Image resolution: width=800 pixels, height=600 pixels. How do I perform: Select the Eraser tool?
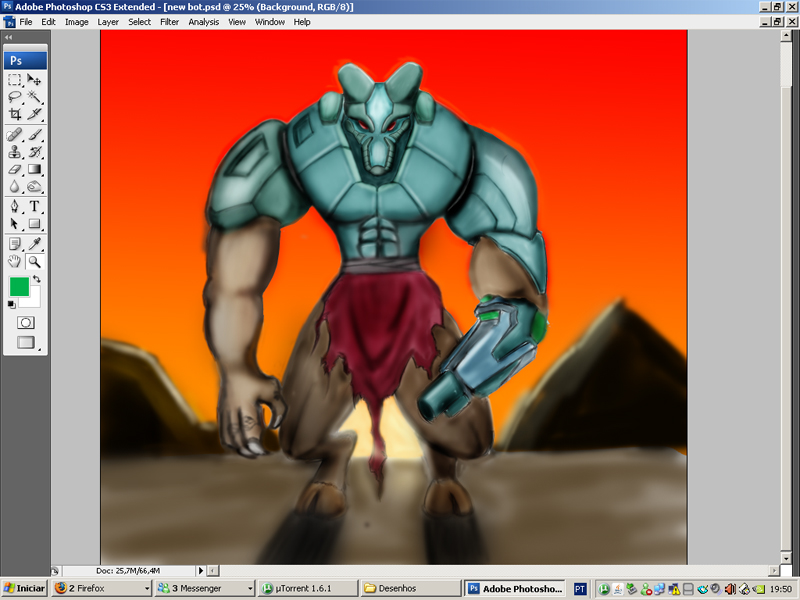tap(14, 169)
